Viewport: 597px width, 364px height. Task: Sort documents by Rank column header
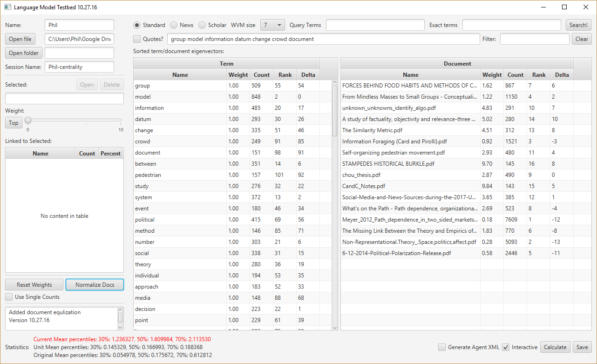coord(538,75)
